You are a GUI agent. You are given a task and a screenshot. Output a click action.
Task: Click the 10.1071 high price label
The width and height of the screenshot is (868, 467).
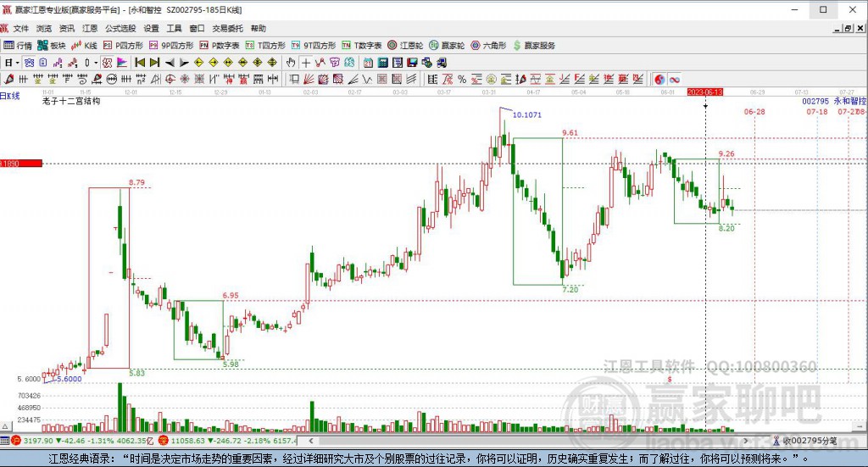[527, 114]
